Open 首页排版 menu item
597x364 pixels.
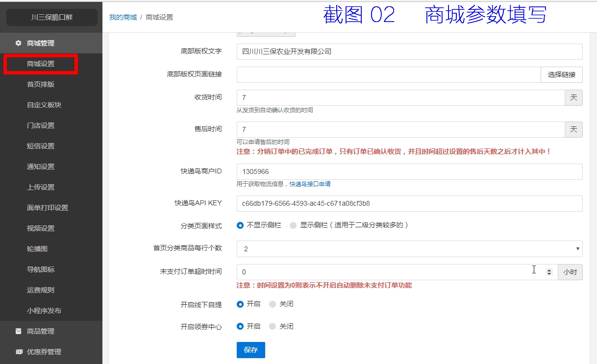pyautogui.click(x=41, y=84)
